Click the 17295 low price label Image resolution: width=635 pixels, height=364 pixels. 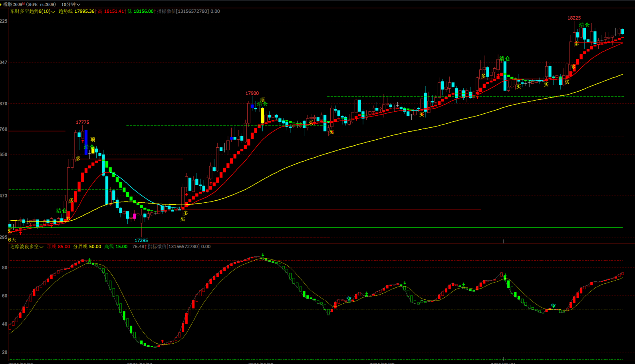point(141,240)
